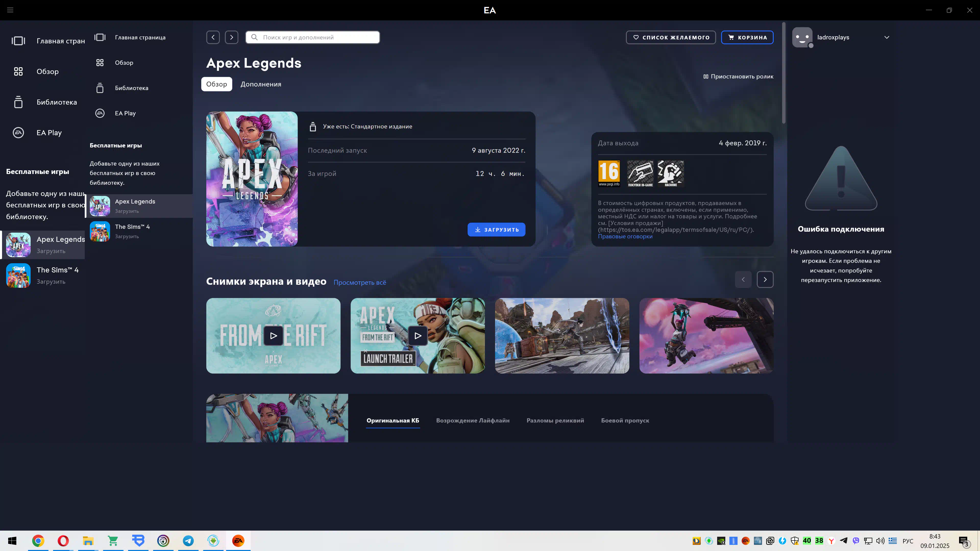
Task: Select the Обзор tab under Apex Legends title
Action: (x=216, y=84)
